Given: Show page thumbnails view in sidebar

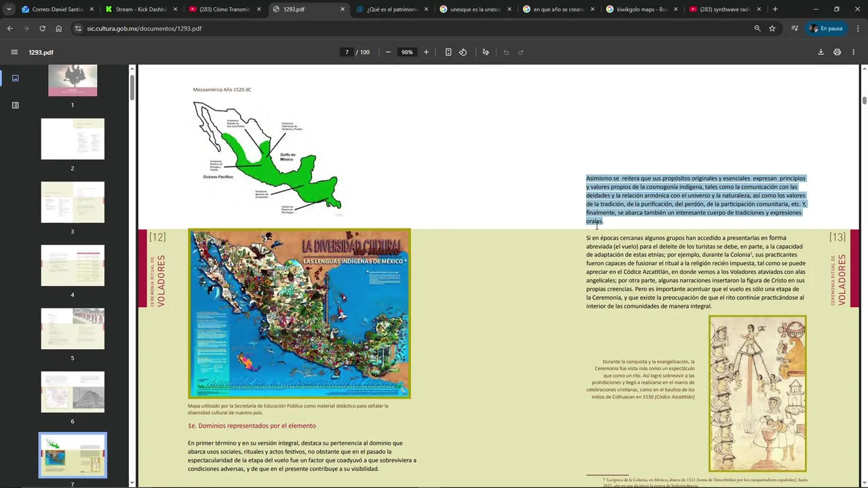Looking at the screenshot, I should point(15,78).
